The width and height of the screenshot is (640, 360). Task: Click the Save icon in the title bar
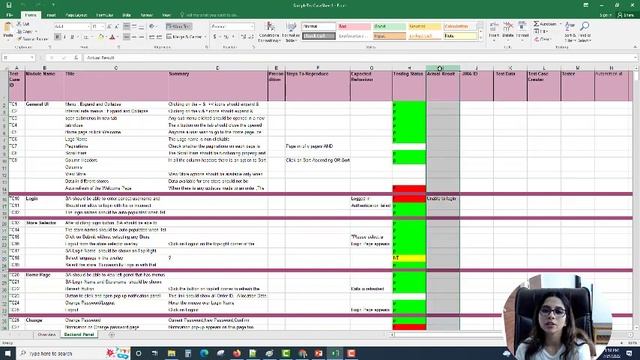tap(9, 5)
